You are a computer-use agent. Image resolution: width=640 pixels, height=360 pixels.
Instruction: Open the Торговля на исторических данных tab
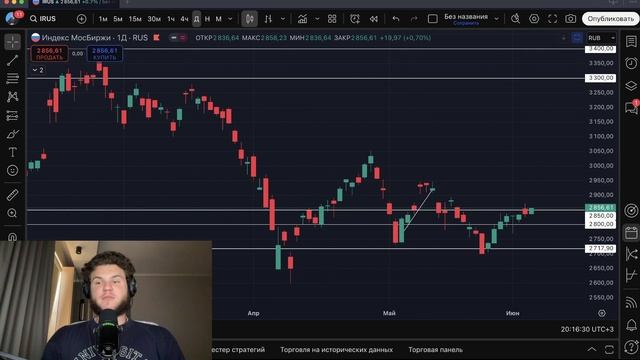(x=336, y=350)
